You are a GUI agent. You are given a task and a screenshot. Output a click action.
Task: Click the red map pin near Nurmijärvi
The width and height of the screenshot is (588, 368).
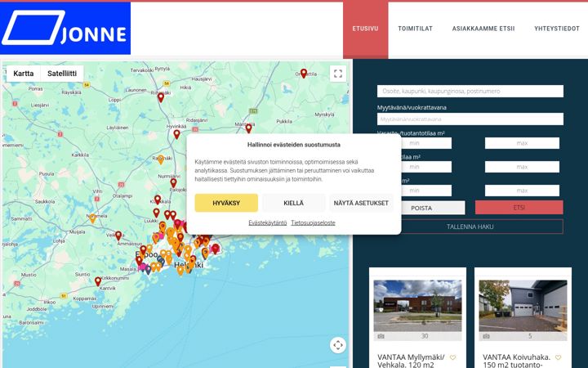tap(173, 183)
